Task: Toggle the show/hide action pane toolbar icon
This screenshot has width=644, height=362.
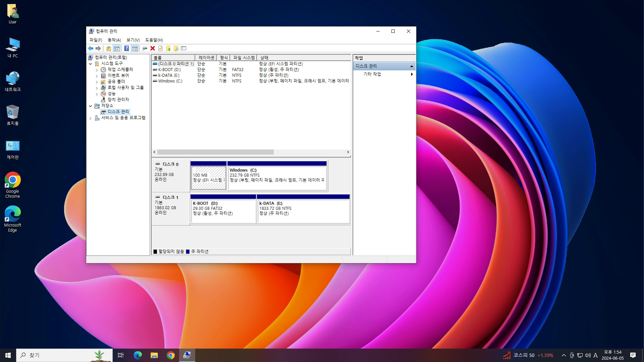Action: click(135, 49)
